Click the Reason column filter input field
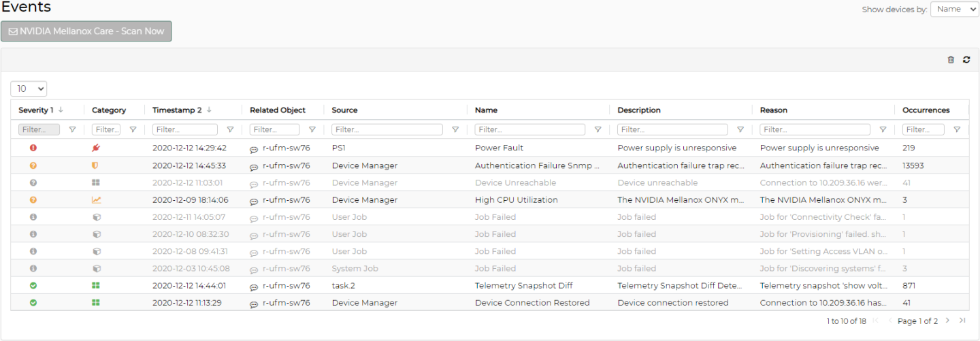This screenshot has width=980, height=341. pyautogui.click(x=815, y=129)
